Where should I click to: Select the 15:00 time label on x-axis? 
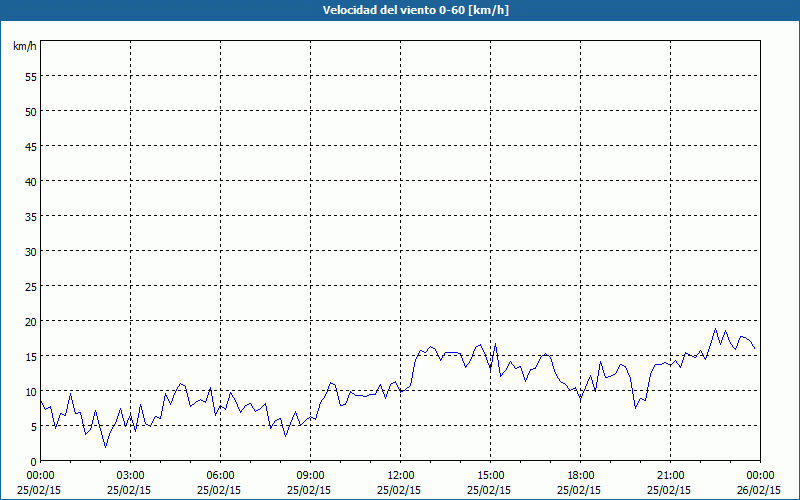(490, 475)
